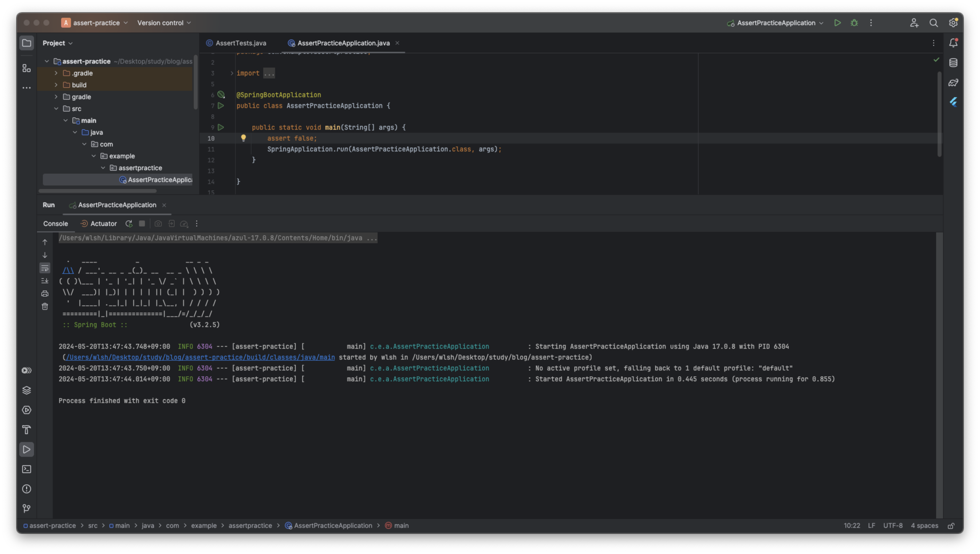Open the AssertPracticeApplication run configuration dropdown
980x554 pixels.
pyautogui.click(x=776, y=23)
